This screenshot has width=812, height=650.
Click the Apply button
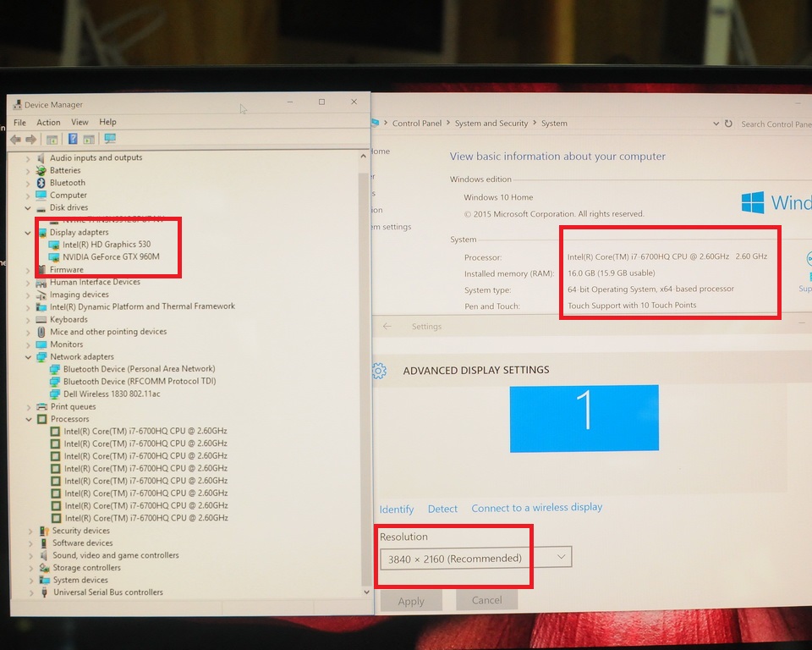[x=411, y=601]
